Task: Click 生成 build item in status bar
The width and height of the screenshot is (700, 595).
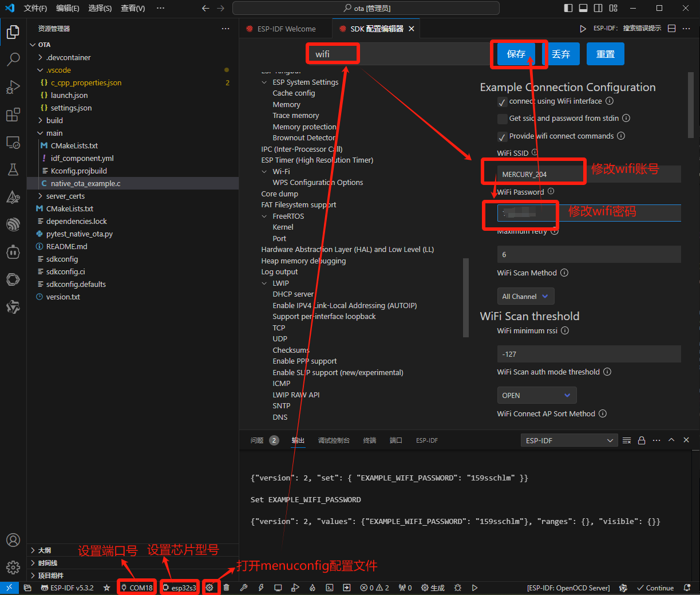Action: [433, 588]
